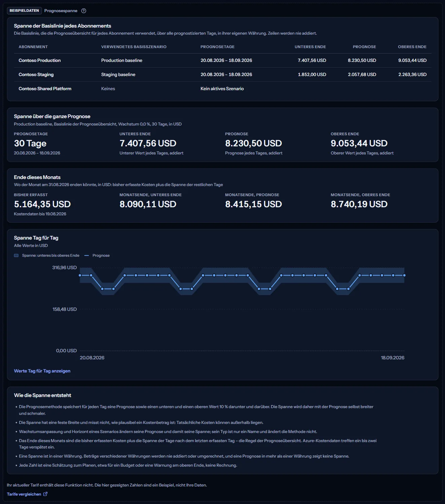The image size is (445, 504).
Task: Select the Contoso Staging row name
Action: [36, 75]
